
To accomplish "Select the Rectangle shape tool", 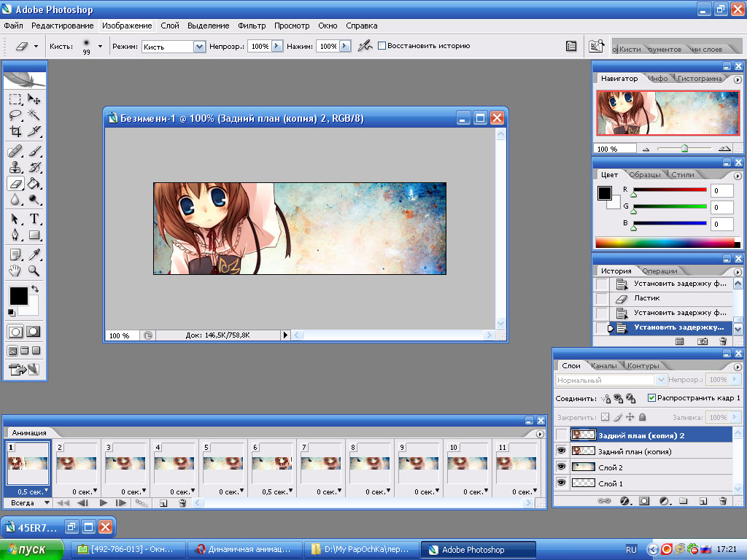I will click(x=34, y=236).
